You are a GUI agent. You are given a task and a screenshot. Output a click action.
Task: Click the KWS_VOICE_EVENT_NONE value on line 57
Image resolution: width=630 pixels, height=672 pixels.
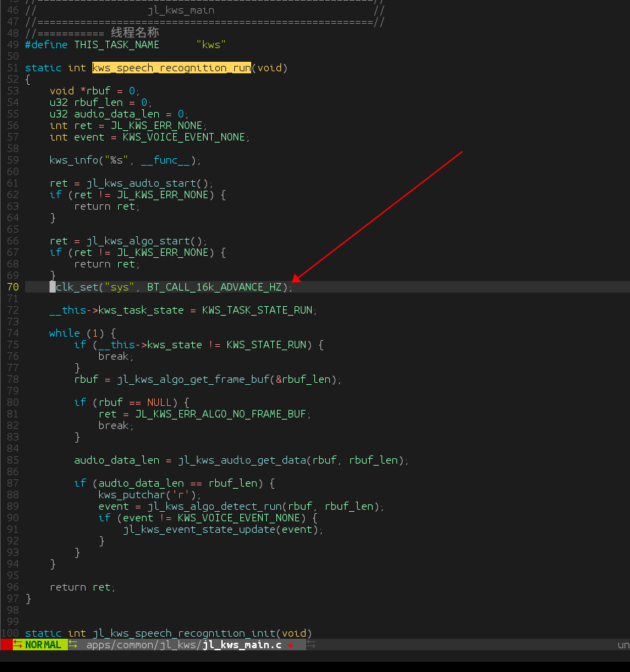pyautogui.click(x=184, y=137)
